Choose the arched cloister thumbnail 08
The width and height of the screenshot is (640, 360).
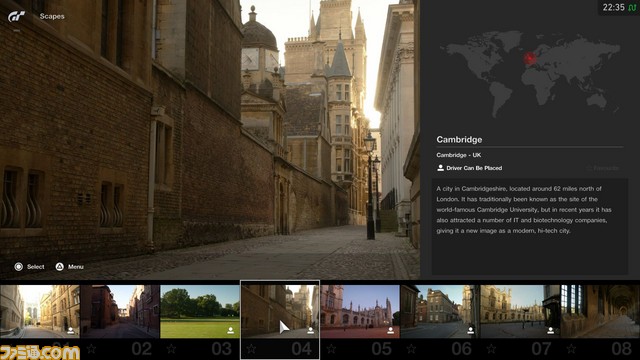[x=600, y=311]
